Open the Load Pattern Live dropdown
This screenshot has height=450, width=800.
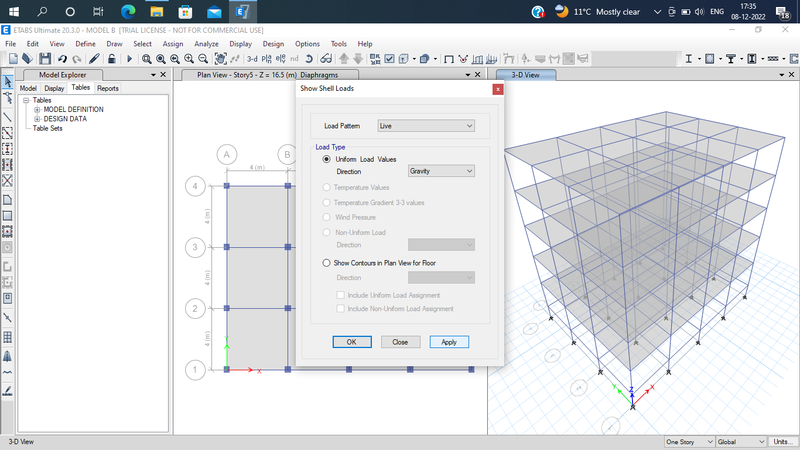[x=426, y=126]
